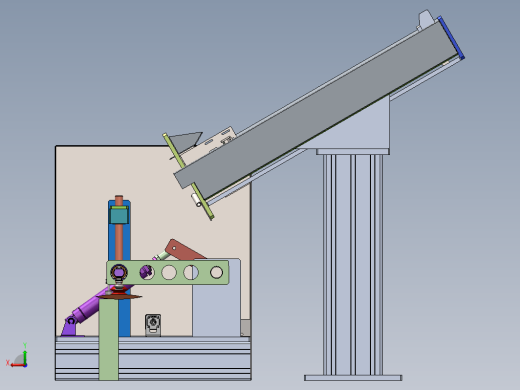Select the green vertical support leg
This screenshot has width=520, height=390.
point(109,339)
